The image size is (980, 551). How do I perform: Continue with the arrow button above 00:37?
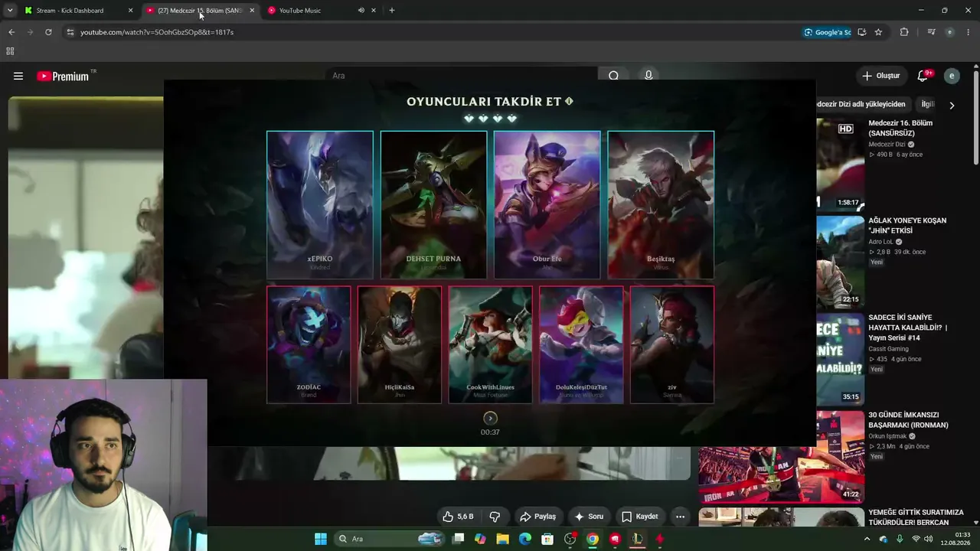(x=490, y=418)
